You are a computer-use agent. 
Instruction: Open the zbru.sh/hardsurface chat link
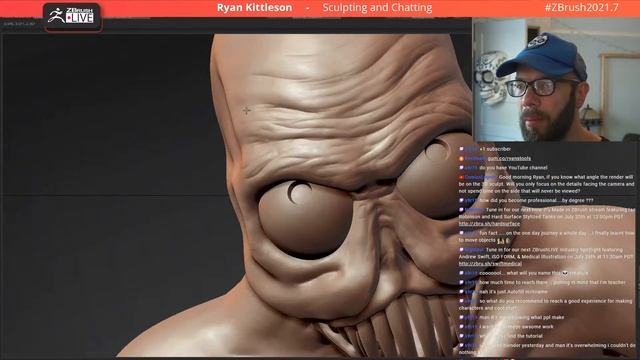pos(489,224)
